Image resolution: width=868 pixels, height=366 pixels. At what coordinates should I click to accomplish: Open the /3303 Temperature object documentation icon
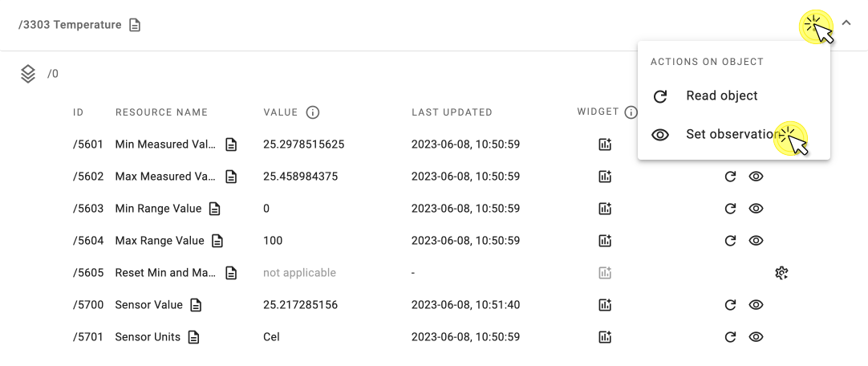[x=135, y=25]
